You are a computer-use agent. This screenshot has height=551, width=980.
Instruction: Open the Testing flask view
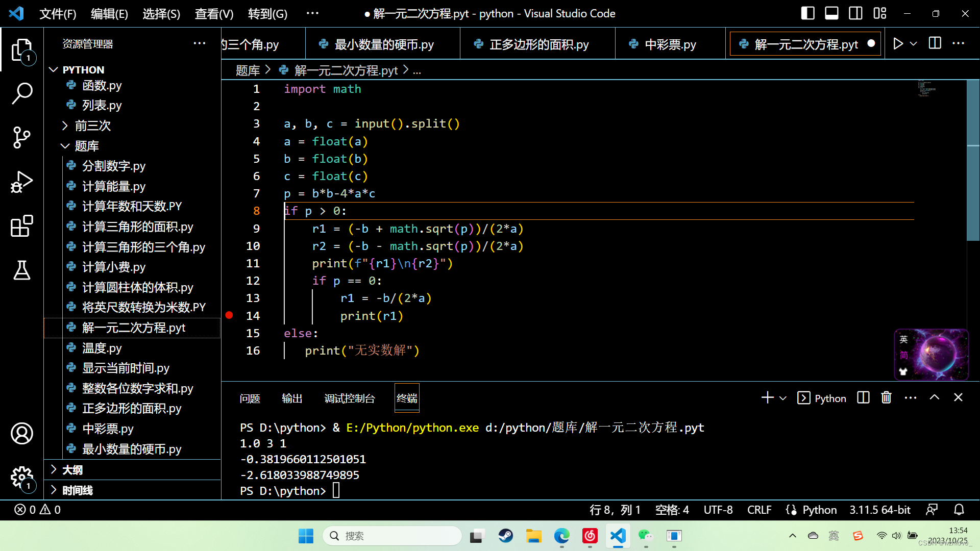21,270
